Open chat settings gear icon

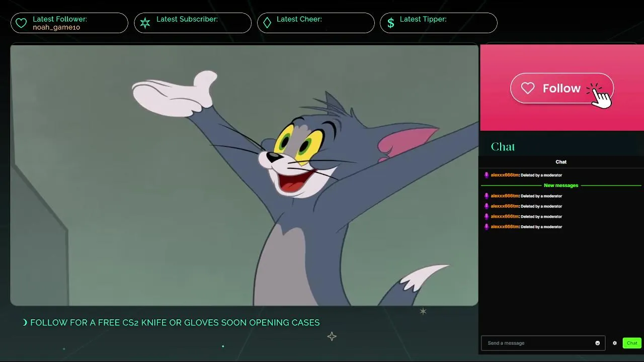[x=614, y=343]
